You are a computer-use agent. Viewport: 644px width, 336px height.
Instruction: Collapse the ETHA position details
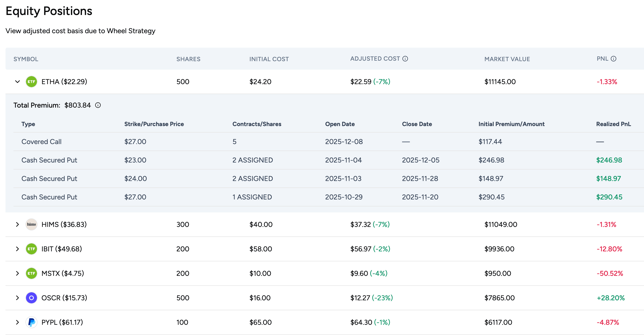(x=17, y=81)
